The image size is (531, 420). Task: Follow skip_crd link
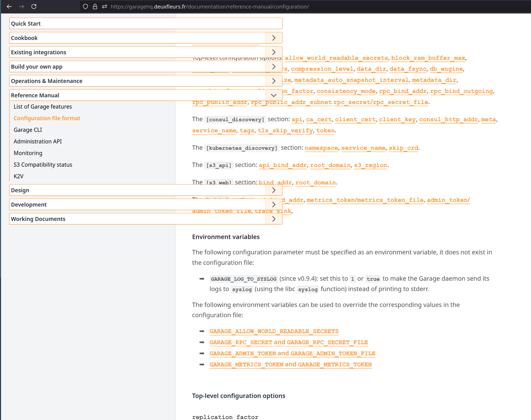point(404,148)
